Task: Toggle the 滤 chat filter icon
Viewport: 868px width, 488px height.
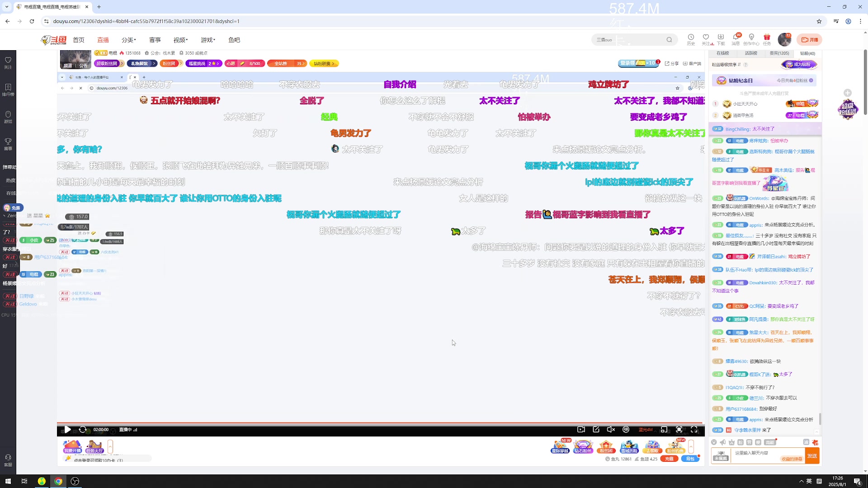Action: (x=806, y=442)
